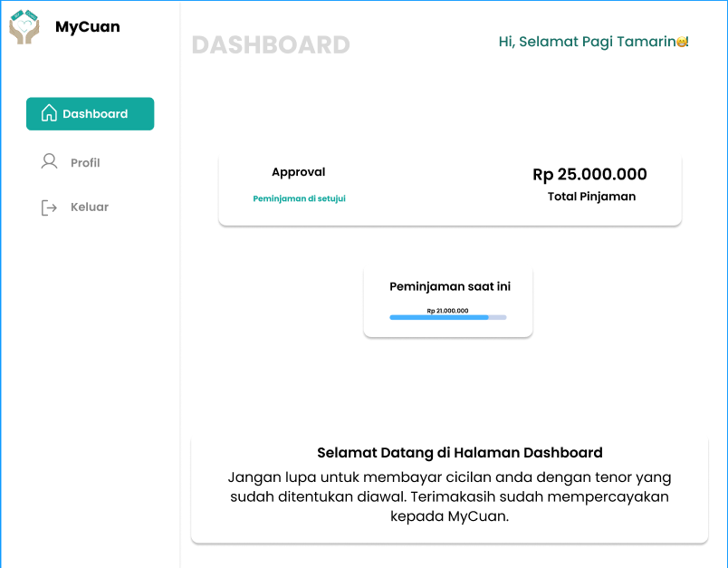Open the Peminjaman saat ini card

coord(450,301)
